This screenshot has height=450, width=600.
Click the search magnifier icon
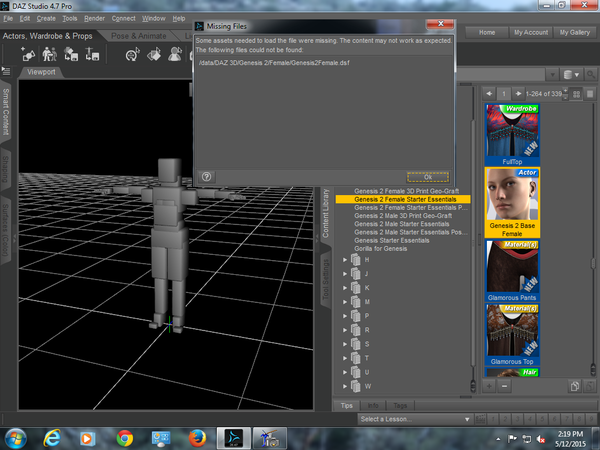(x=591, y=75)
